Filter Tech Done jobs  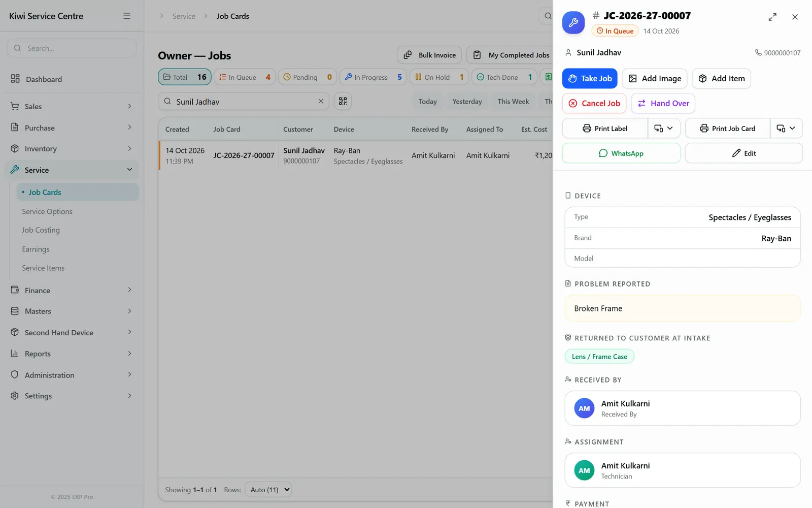504,77
